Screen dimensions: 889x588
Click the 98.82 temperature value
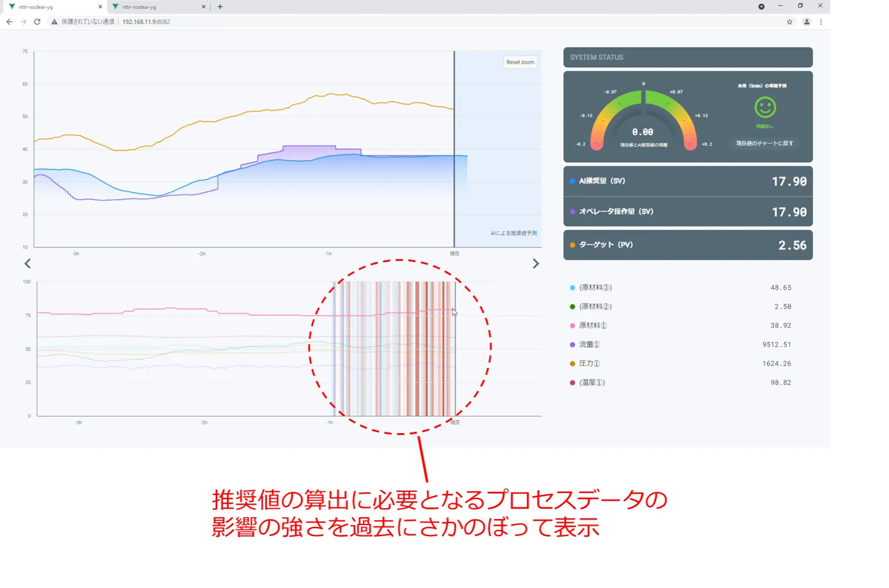tap(781, 383)
